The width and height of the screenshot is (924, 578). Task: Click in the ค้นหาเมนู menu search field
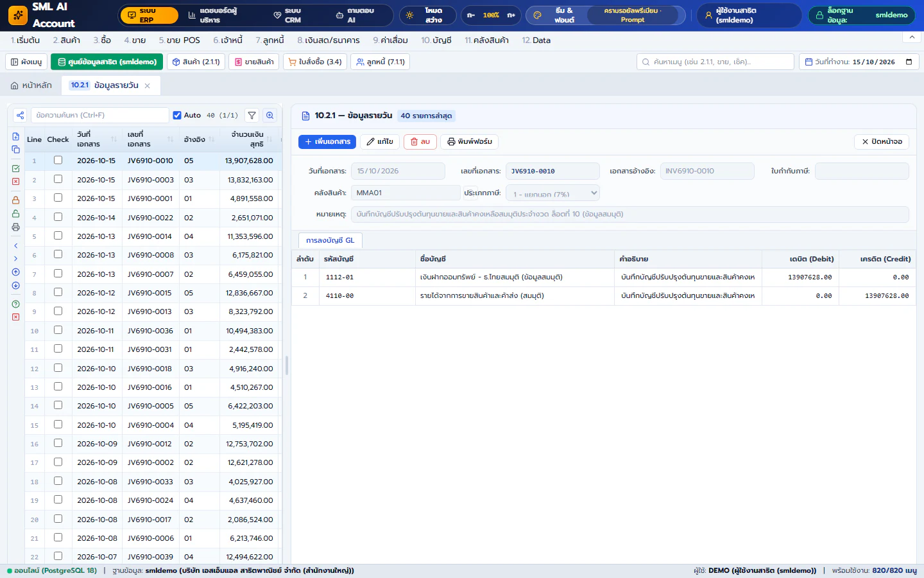[x=715, y=62]
